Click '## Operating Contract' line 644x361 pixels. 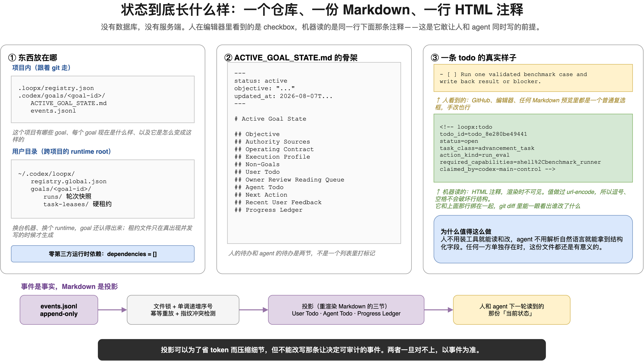tap(274, 149)
